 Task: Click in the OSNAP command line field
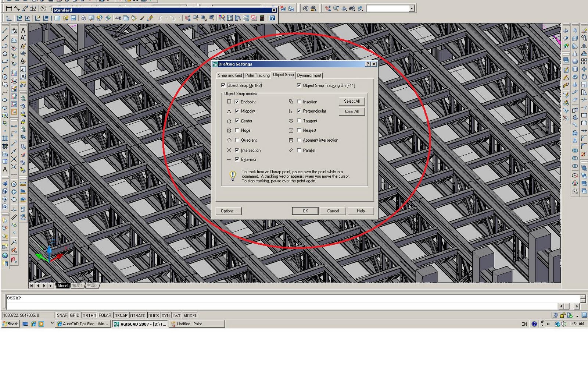click(x=293, y=298)
